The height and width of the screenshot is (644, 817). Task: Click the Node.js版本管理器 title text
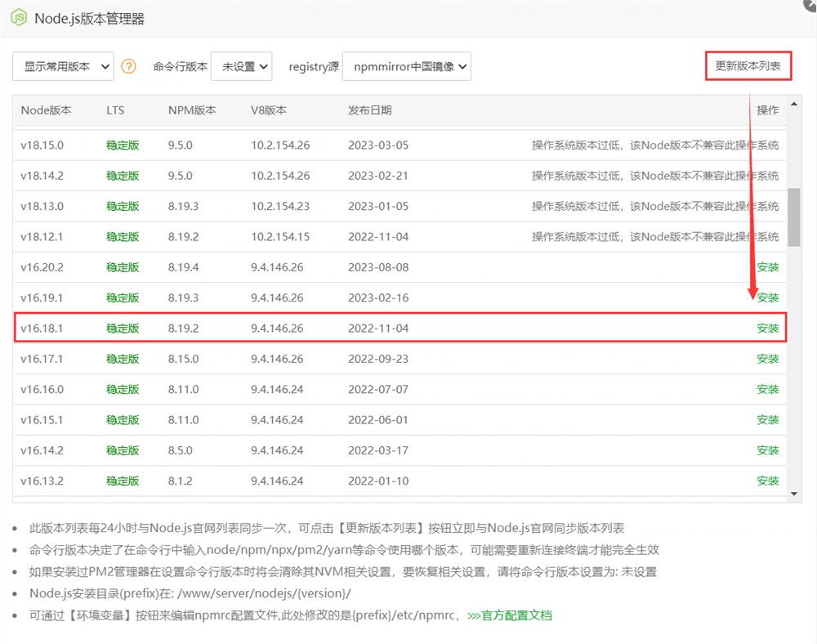[89, 18]
